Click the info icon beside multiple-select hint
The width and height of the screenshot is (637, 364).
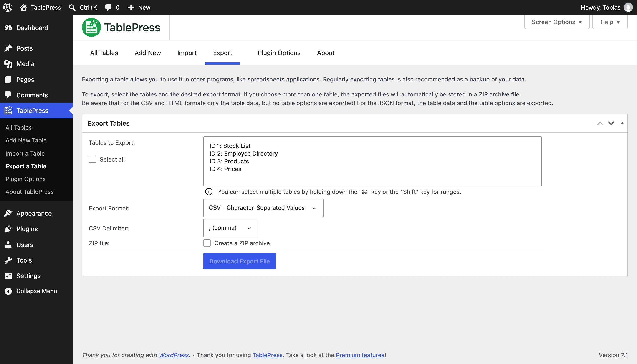(209, 192)
